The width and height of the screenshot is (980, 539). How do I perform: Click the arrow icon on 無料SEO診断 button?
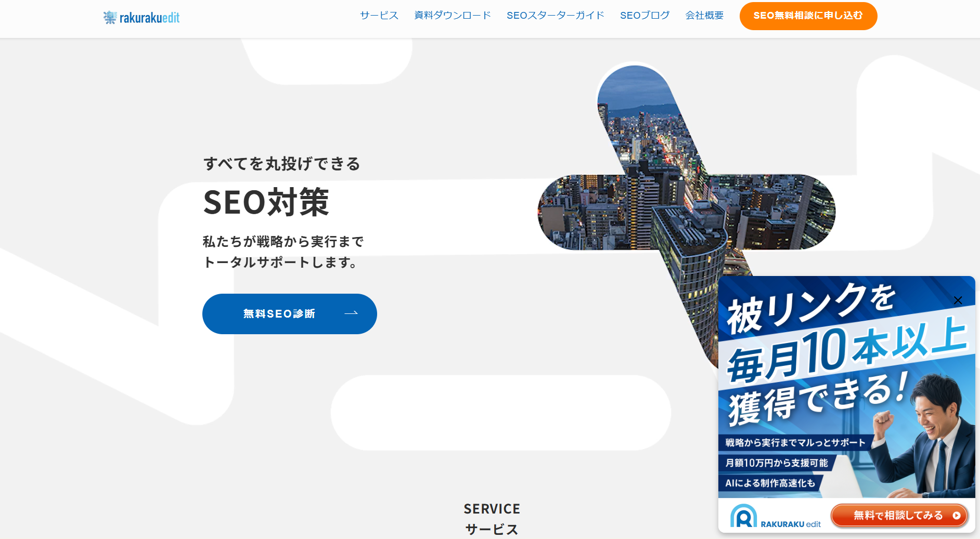coord(351,313)
